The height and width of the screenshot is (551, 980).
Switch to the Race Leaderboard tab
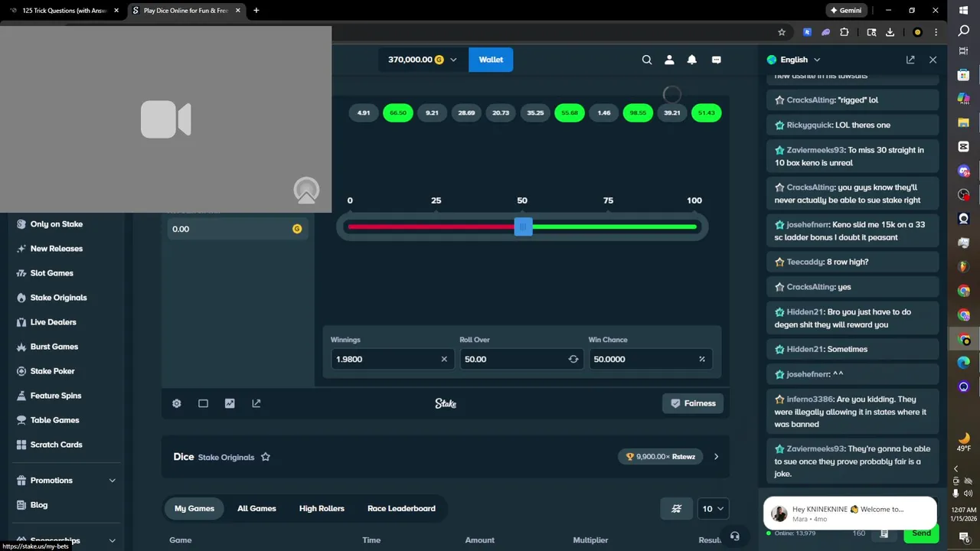[x=401, y=508]
